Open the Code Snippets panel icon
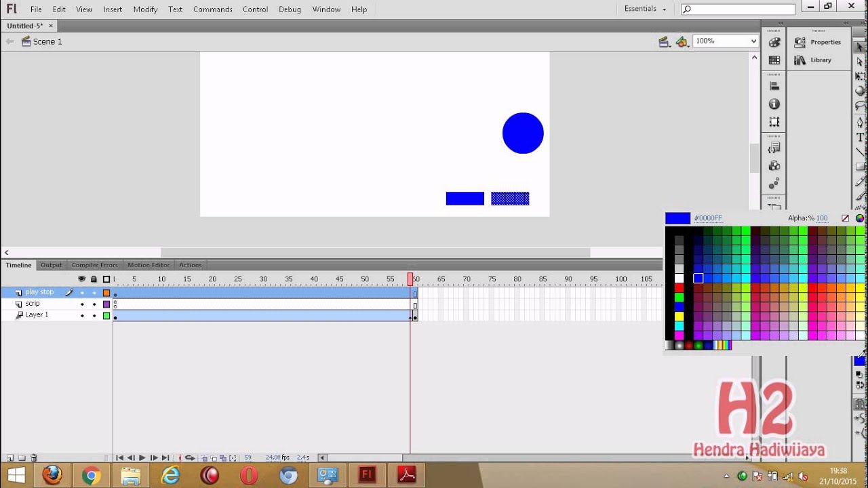This screenshot has width=868, height=488. tap(774, 148)
